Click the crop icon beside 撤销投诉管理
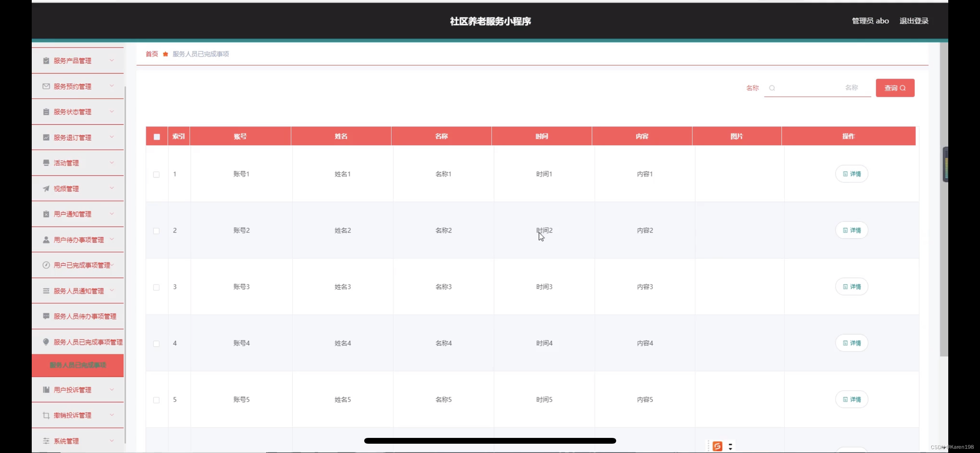The image size is (980, 453). click(46, 415)
